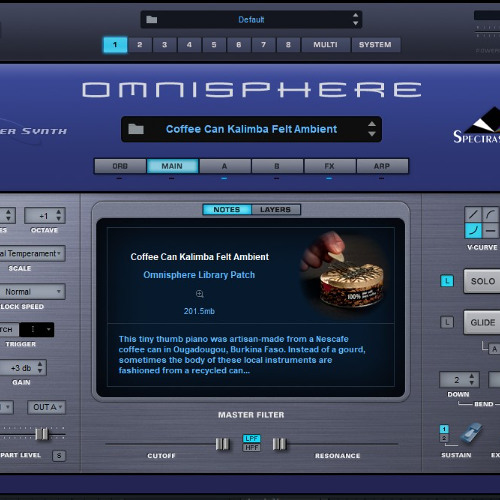Show the NOTES view
The height and width of the screenshot is (500, 500).
pos(227,209)
